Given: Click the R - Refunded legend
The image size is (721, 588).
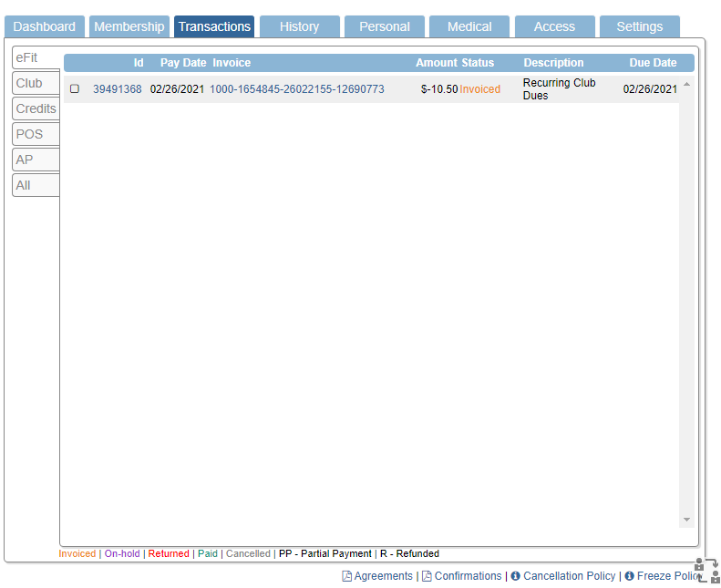Looking at the screenshot, I should [409, 553].
